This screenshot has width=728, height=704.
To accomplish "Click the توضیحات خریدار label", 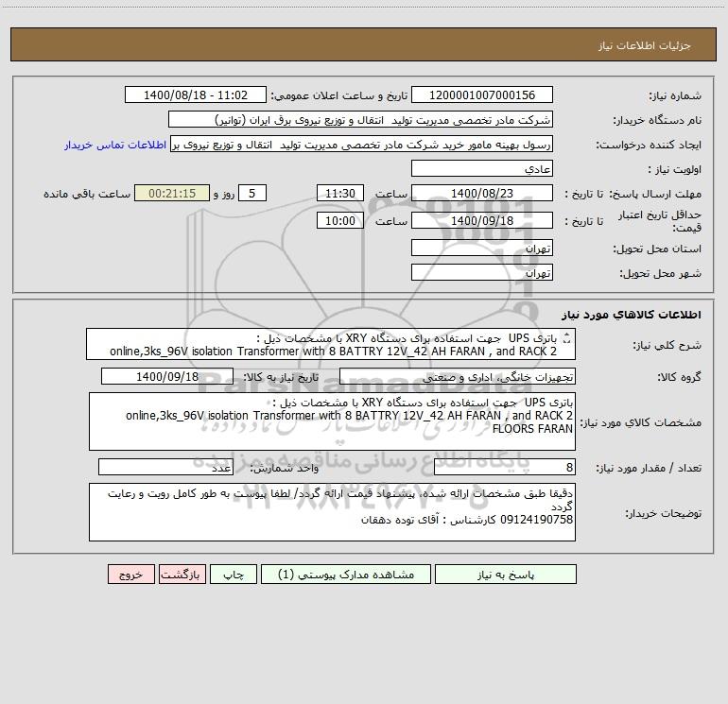I will [663, 513].
